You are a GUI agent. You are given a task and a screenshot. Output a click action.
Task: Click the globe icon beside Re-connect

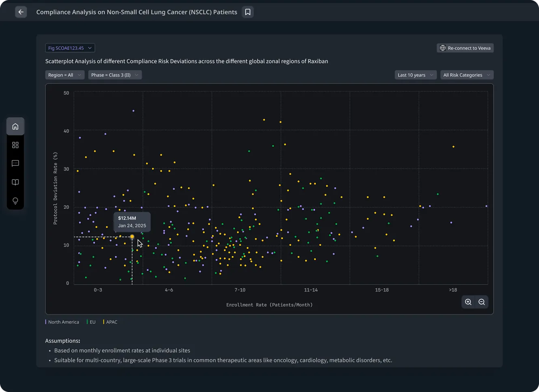click(443, 48)
